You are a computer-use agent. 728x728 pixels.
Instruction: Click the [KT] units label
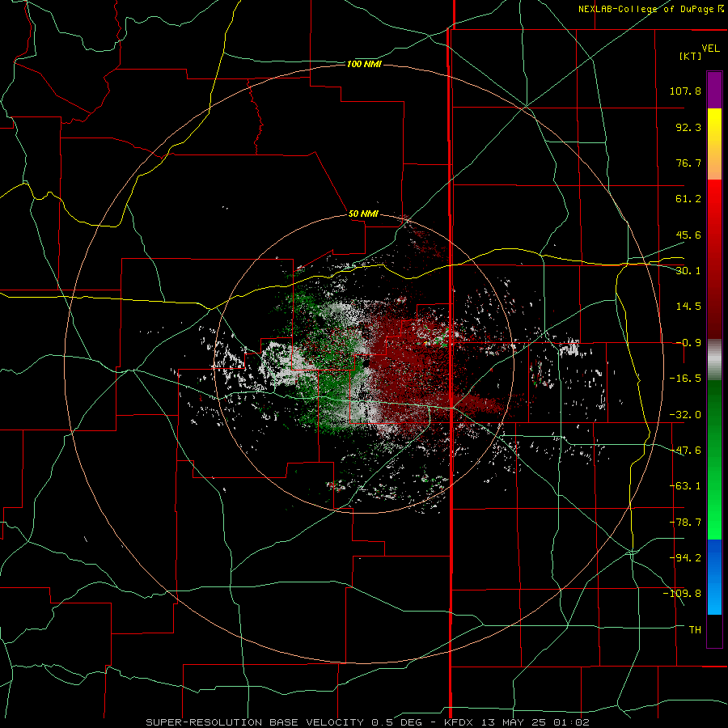690,56
